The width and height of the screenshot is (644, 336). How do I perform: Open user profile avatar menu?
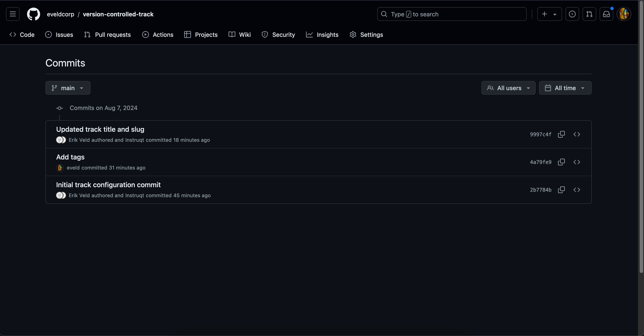(624, 14)
